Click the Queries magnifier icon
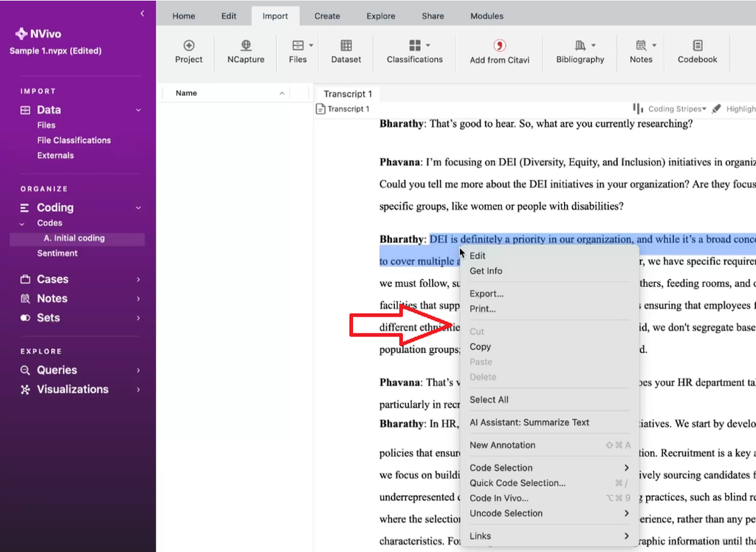 25,370
